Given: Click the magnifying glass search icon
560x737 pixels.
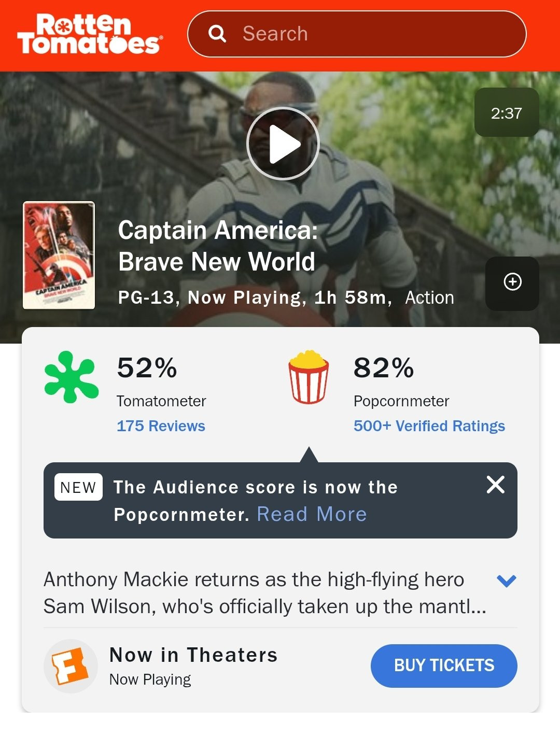Looking at the screenshot, I should [217, 34].
